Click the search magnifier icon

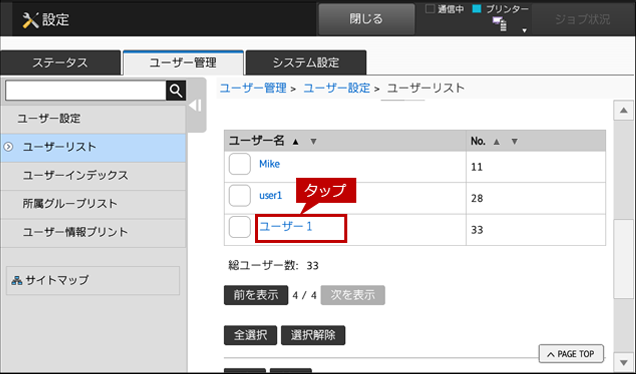pos(176,90)
